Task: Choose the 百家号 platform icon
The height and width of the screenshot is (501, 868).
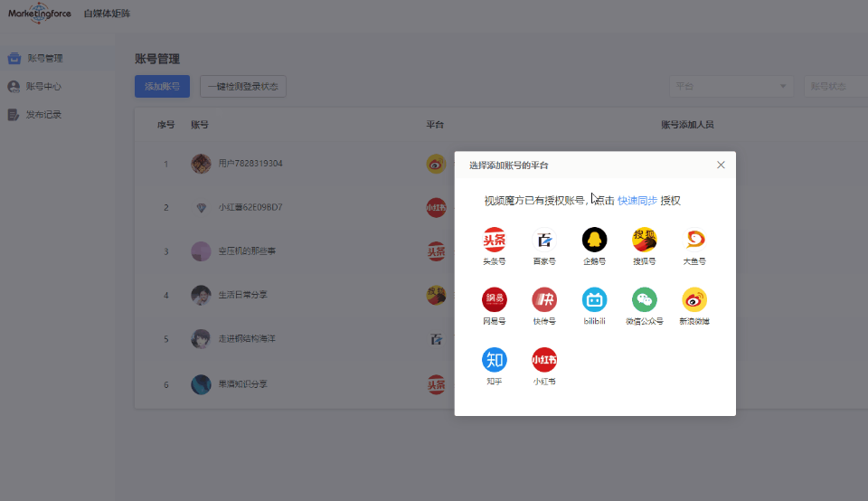Action: 544,241
